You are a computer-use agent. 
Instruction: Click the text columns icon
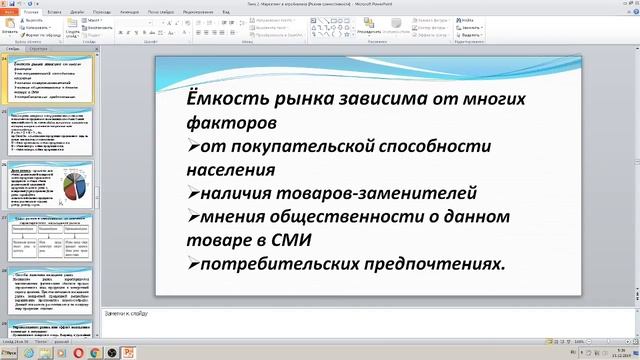(x=233, y=33)
